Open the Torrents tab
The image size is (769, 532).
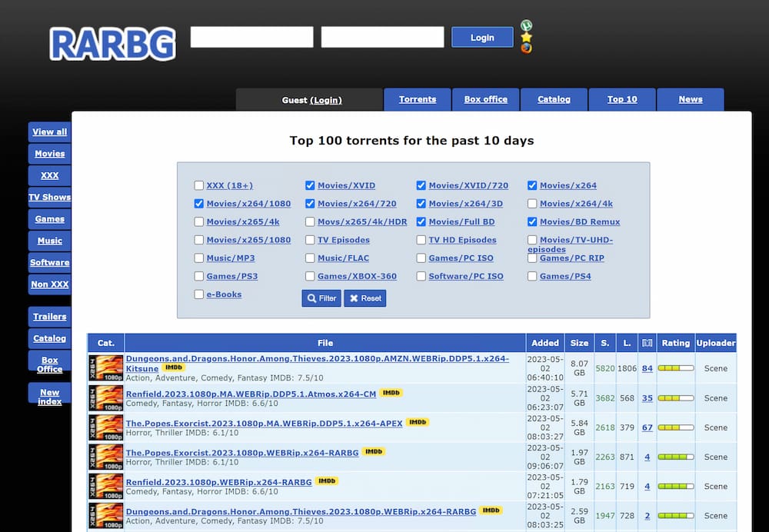tap(418, 99)
